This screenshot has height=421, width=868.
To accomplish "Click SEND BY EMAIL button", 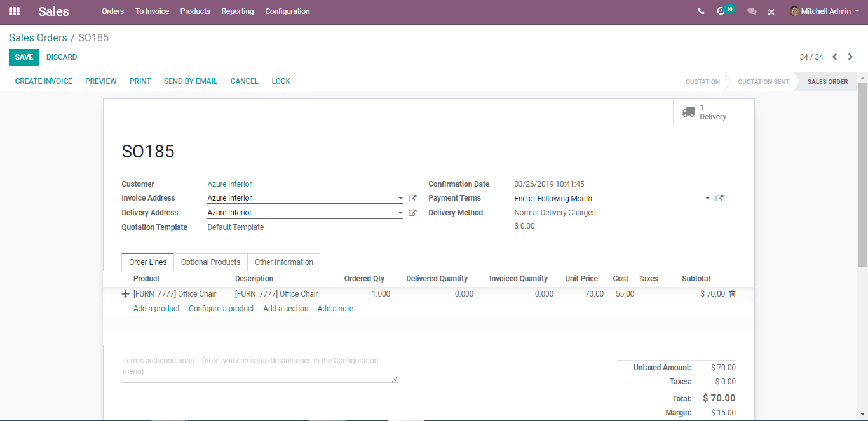I will tap(191, 81).
